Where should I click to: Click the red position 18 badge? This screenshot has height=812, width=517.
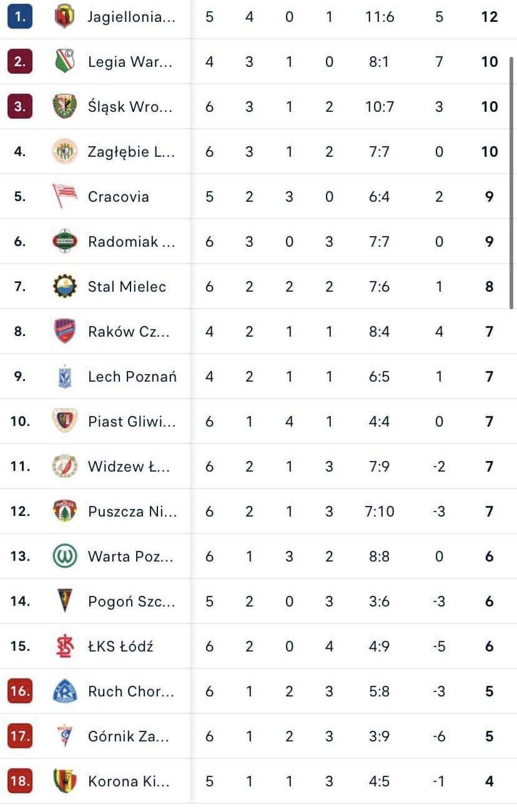click(20, 781)
